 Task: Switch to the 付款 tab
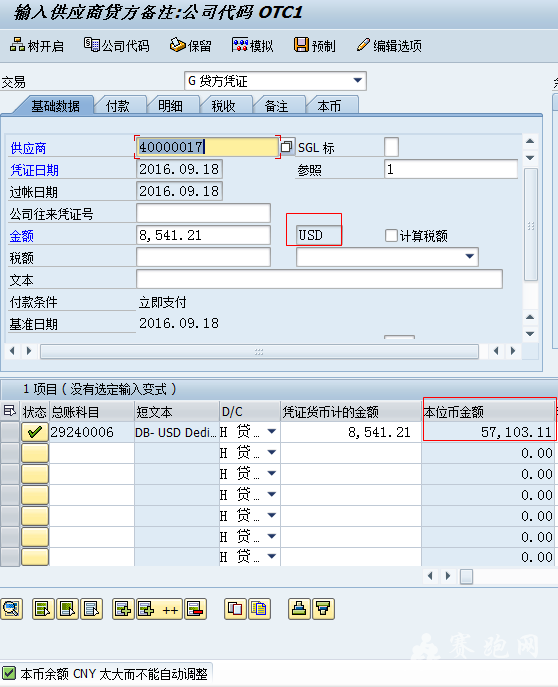coord(119,106)
